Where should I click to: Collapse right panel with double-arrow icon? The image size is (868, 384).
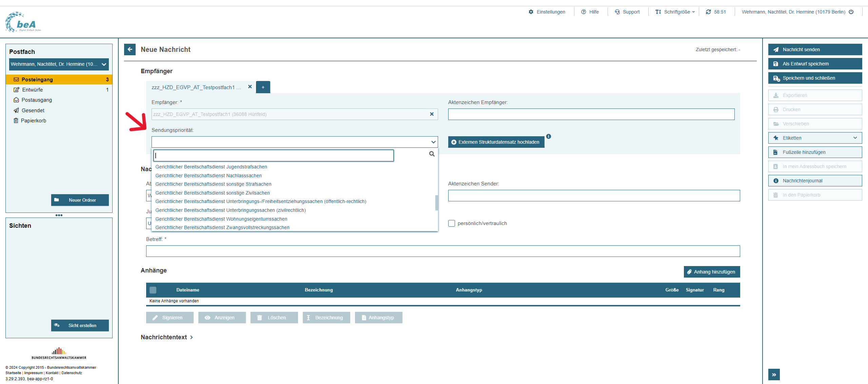(x=774, y=375)
